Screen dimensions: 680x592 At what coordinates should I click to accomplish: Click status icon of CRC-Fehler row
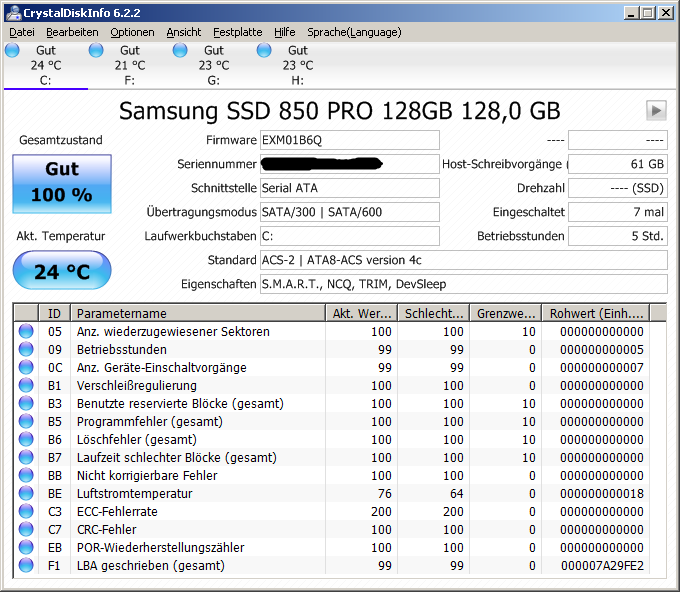point(26,529)
